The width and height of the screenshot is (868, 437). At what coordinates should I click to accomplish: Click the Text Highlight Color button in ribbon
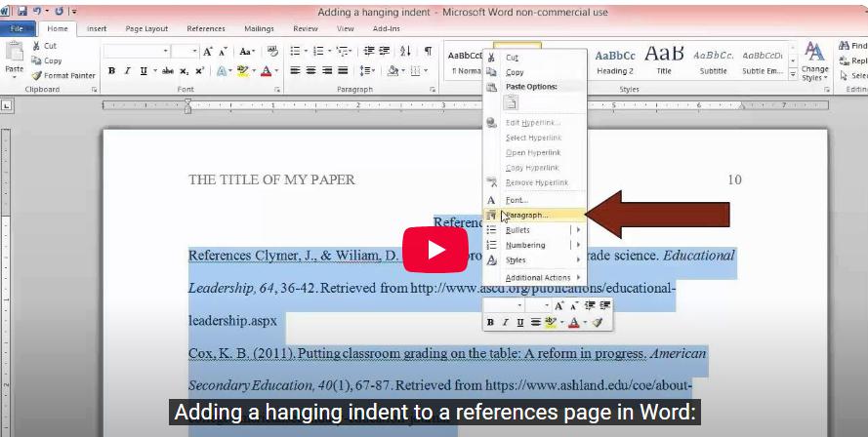[242, 71]
